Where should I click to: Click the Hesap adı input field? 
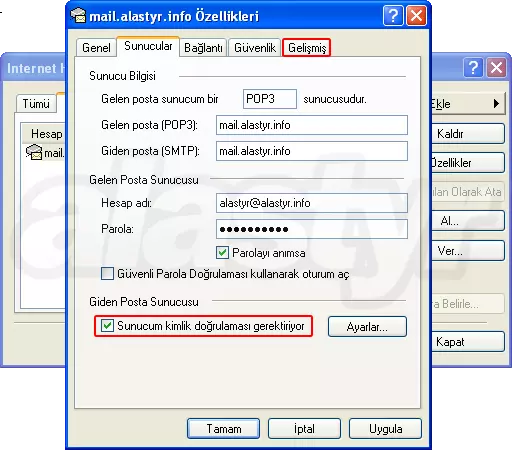coord(312,203)
